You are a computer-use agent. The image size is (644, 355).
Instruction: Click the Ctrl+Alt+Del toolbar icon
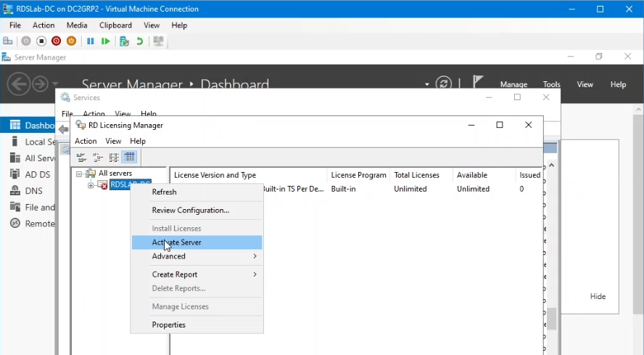coord(8,41)
